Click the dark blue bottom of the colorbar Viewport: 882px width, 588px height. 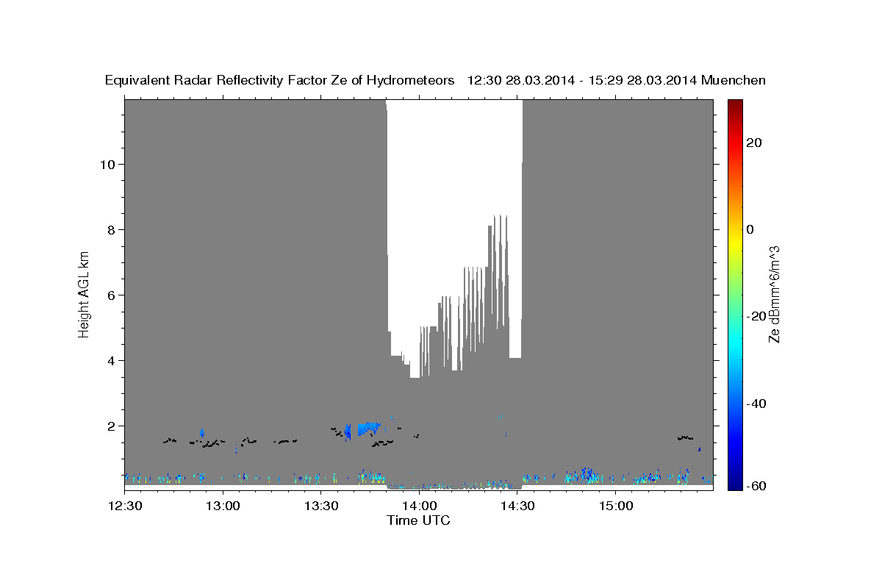tap(734, 484)
